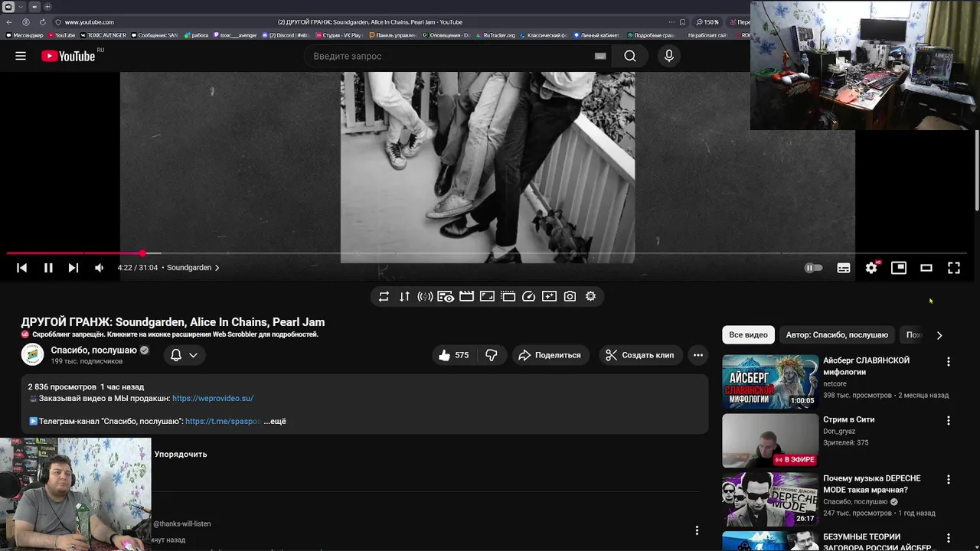Open options for БЕЗУМНЫЕ ТЕОРИИ video
Screen dimensions: 980x551
949,539
